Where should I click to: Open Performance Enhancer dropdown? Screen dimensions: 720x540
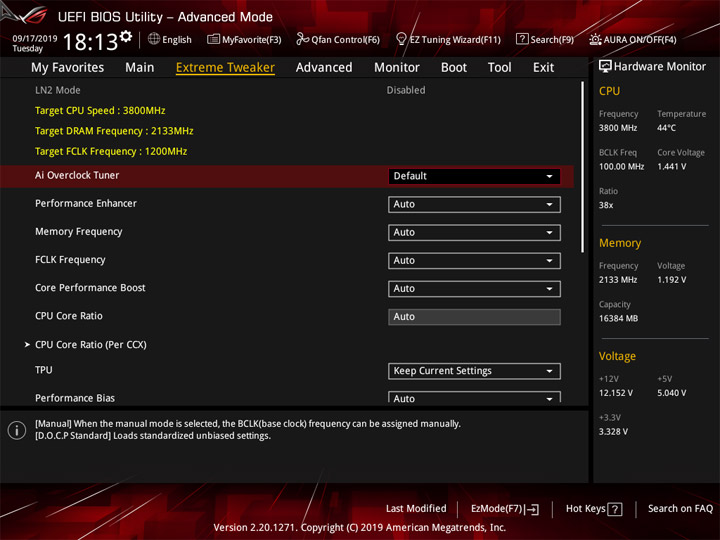474,204
